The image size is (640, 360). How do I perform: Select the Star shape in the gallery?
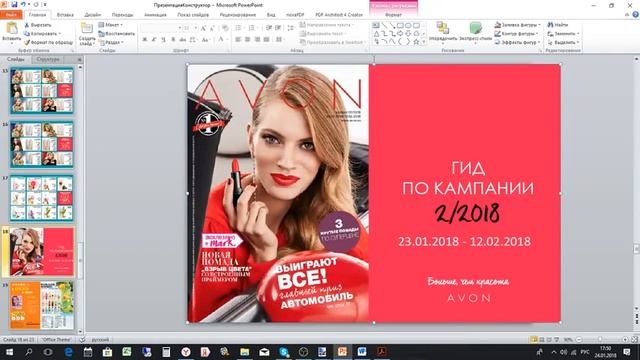coord(416,42)
